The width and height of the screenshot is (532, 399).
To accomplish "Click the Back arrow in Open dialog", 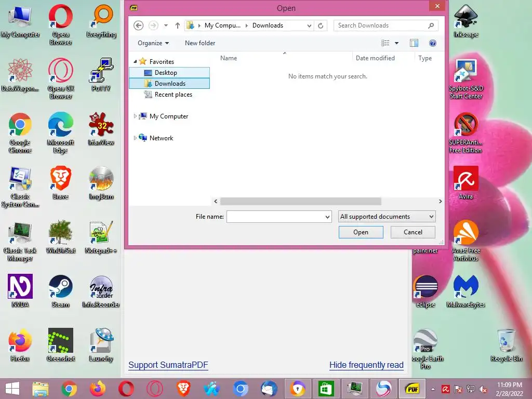I will (x=138, y=25).
